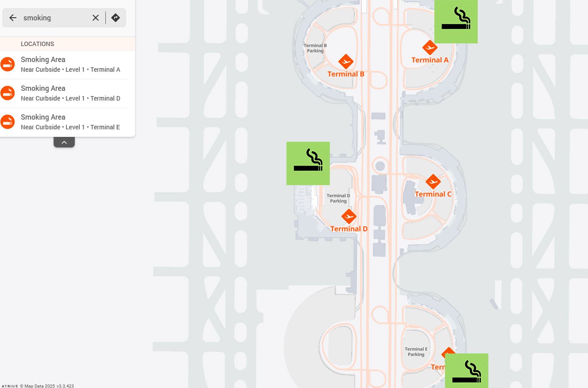Select Smoking Area at Terminal E result
The width and height of the screenshot is (588, 388).
pos(67,122)
